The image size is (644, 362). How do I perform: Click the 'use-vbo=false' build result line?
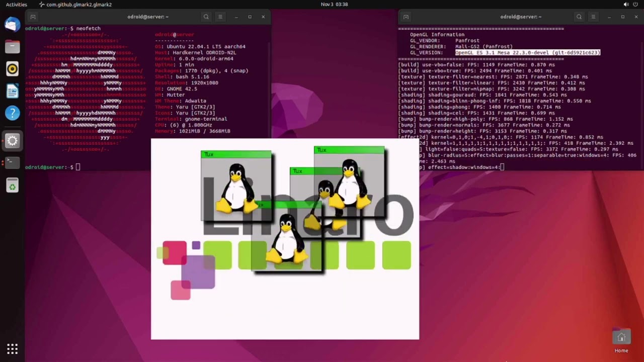click(x=476, y=65)
